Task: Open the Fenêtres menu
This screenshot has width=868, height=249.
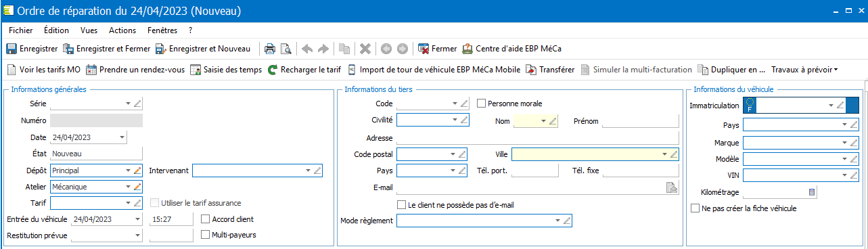Action: point(162,30)
